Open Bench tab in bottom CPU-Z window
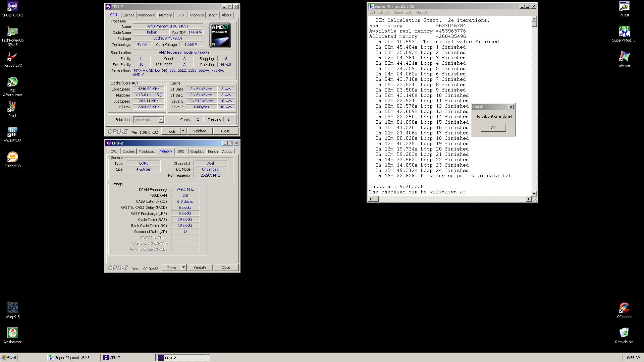Image resolution: width=644 pixels, height=362 pixels. 213,152
